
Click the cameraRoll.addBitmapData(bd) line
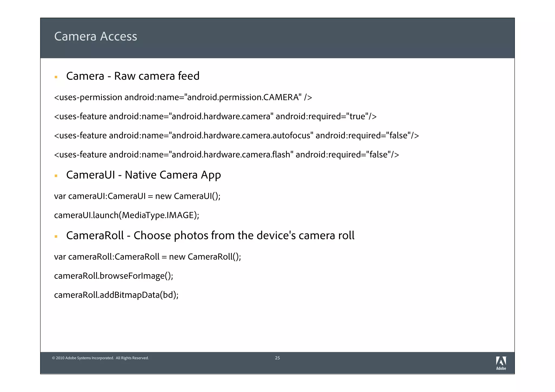coord(116,295)
